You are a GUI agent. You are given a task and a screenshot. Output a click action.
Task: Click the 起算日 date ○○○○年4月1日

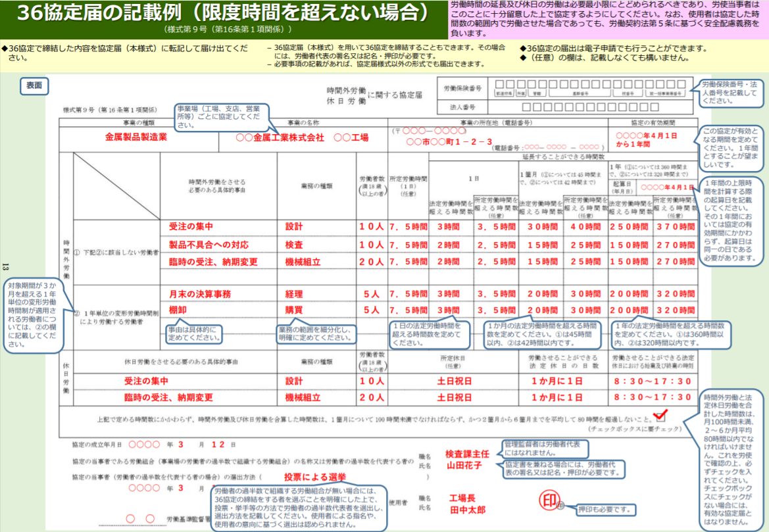(667, 187)
